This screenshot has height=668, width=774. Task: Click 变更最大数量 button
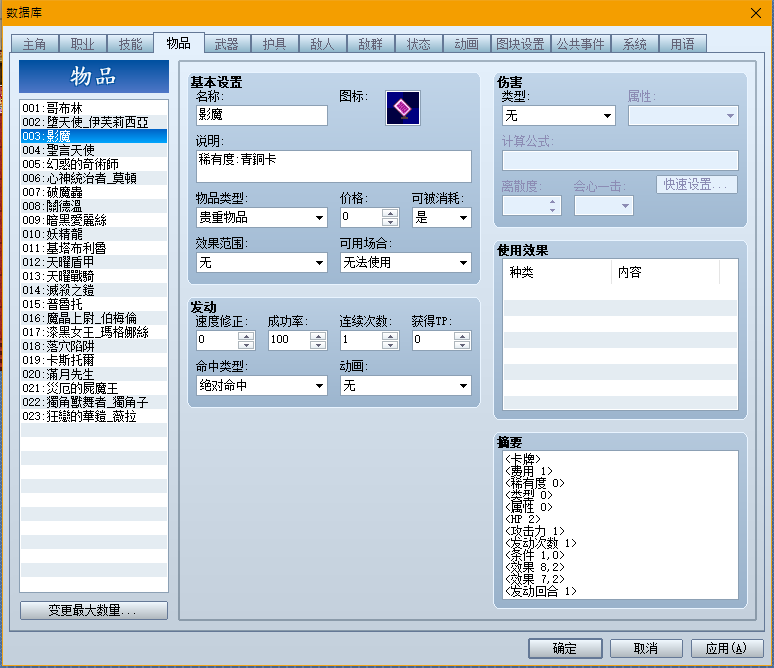[x=94, y=610]
